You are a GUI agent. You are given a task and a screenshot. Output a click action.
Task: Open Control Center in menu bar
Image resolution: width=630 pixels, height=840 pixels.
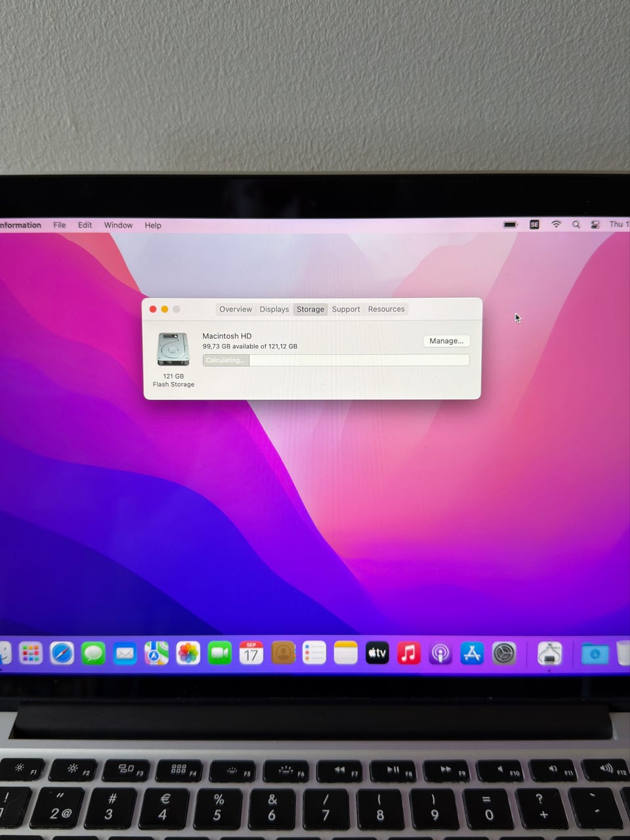tap(595, 224)
